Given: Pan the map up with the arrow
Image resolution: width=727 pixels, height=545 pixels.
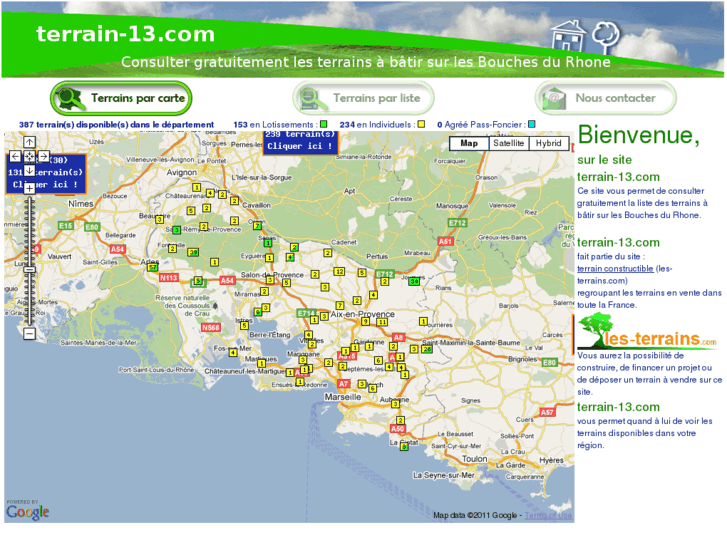Looking at the screenshot, I should tap(29, 142).
